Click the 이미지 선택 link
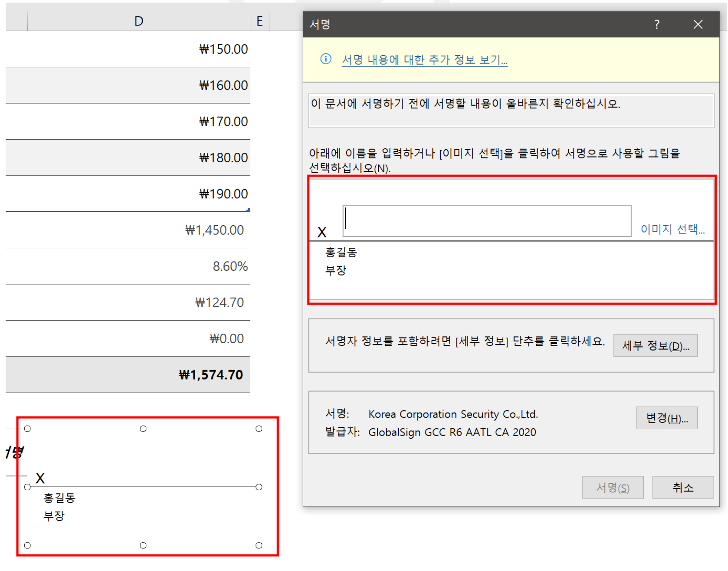 tap(672, 229)
